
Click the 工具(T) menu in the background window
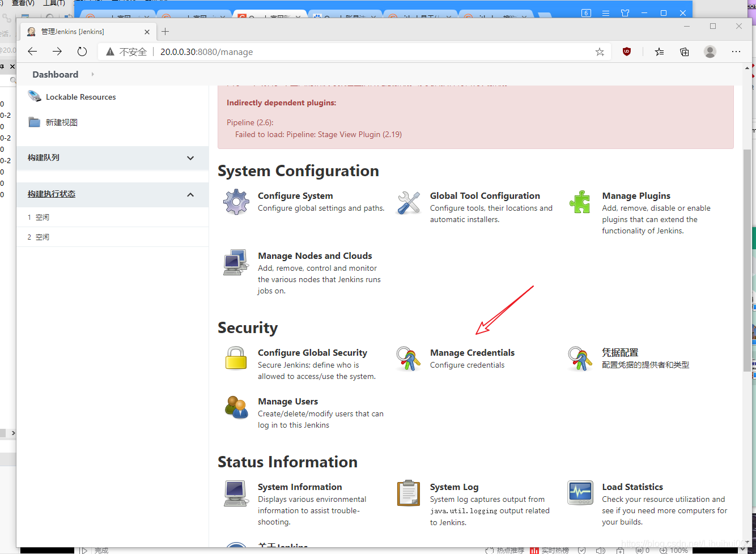point(54,3)
